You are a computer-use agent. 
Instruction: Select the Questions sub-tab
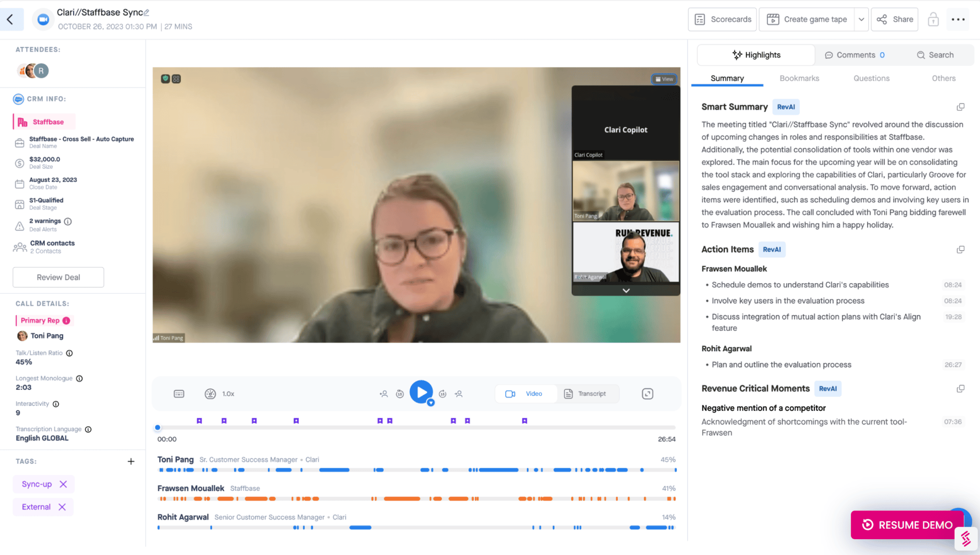tap(871, 78)
